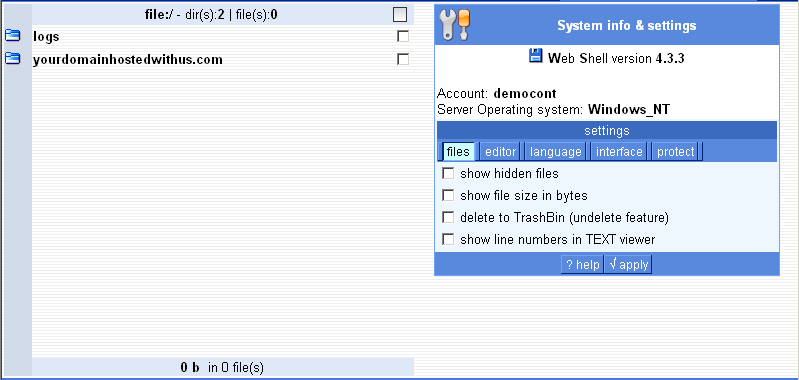Click the help button
Screen dimensions: 799x380
click(582, 265)
